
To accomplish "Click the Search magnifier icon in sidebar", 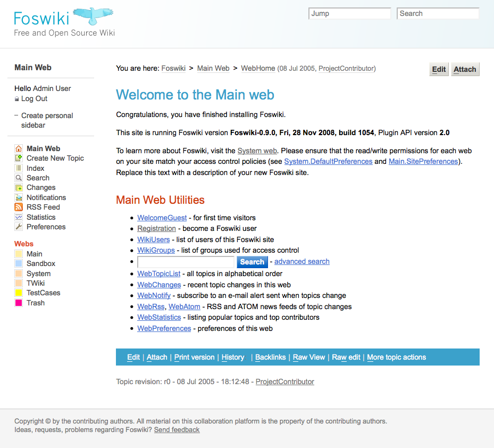I will (x=19, y=178).
